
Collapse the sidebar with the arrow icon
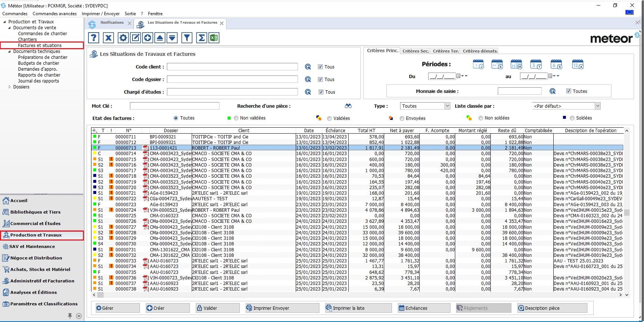click(x=78, y=316)
